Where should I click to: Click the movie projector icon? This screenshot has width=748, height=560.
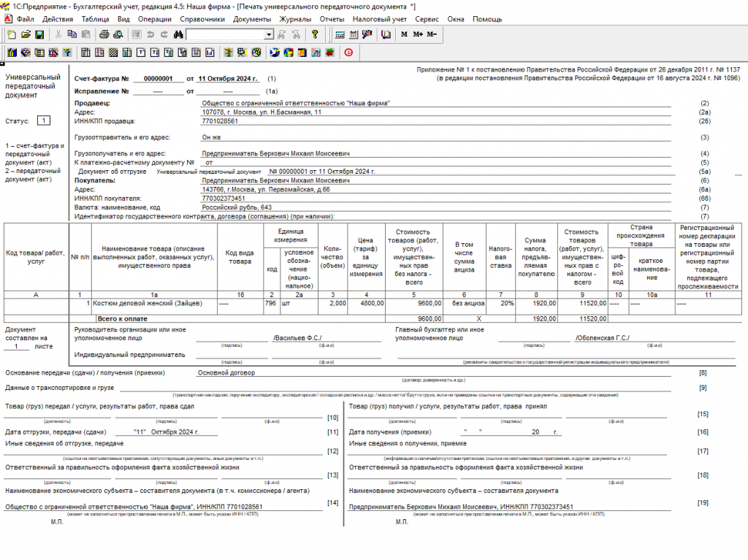[243, 53]
